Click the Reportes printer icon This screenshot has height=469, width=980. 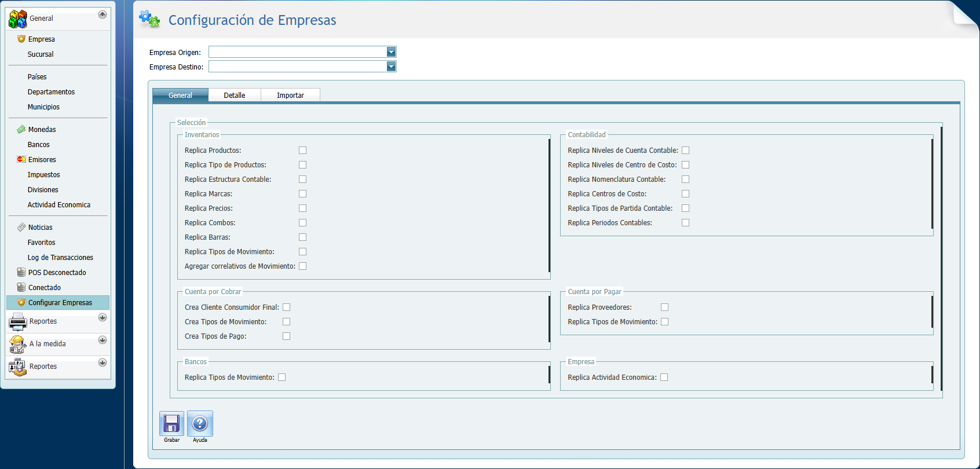click(x=18, y=321)
